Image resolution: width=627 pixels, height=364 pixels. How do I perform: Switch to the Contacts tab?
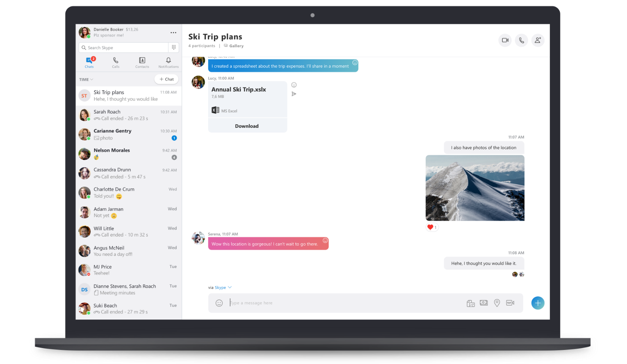pyautogui.click(x=142, y=62)
